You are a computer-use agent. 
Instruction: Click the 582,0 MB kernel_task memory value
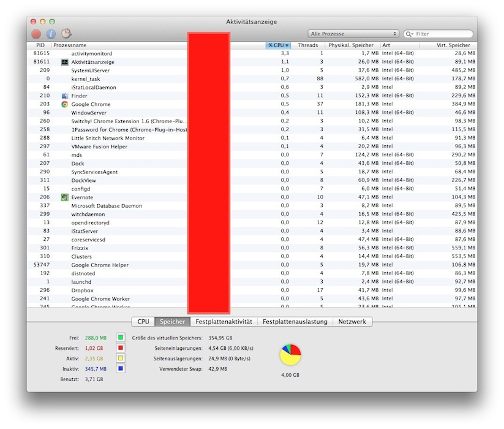(x=367, y=78)
